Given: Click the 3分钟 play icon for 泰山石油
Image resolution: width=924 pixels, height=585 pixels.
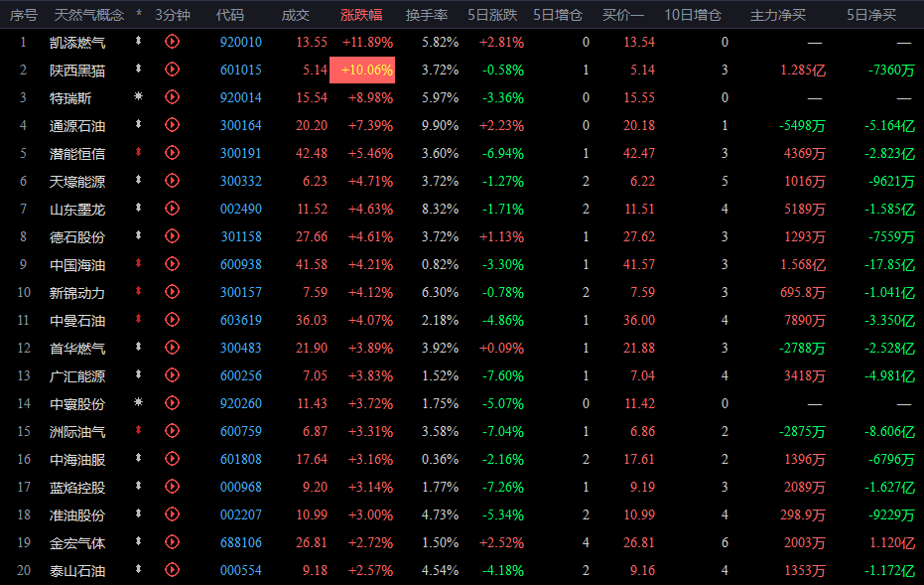Looking at the screenshot, I should coord(172,570).
